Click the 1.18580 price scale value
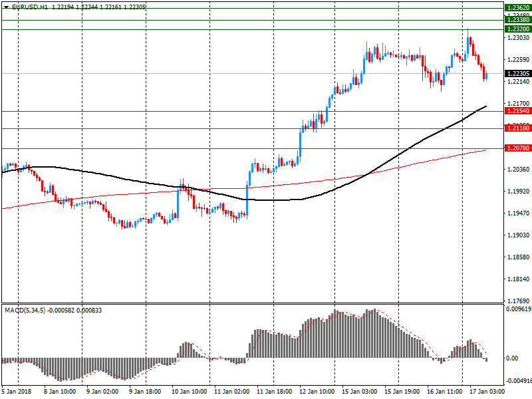This screenshot has width=532, height=399. 519,257
